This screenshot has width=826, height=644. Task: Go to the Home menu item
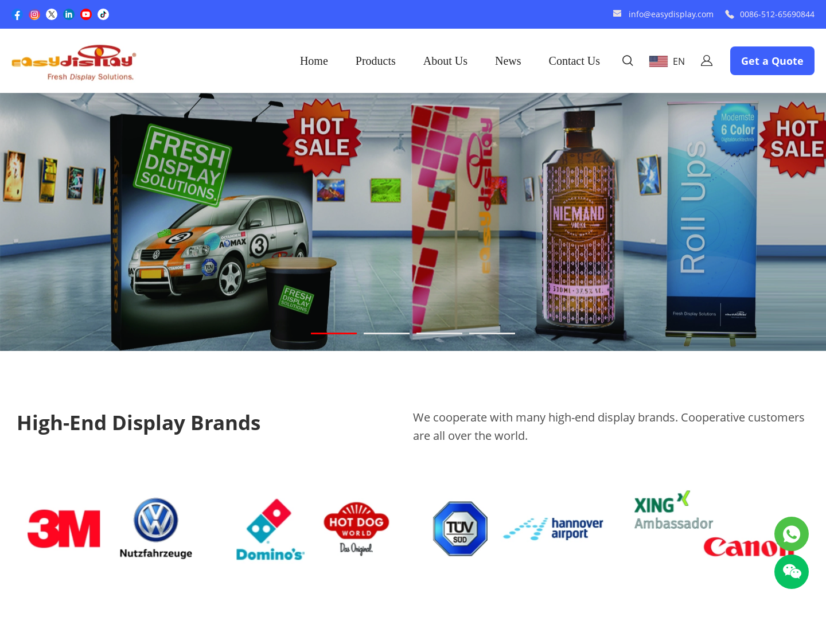coord(314,61)
